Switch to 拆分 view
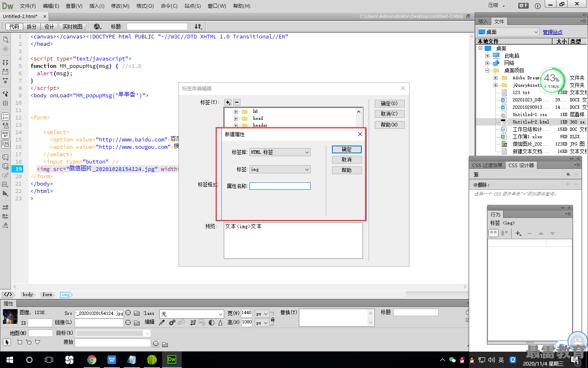 [31, 27]
